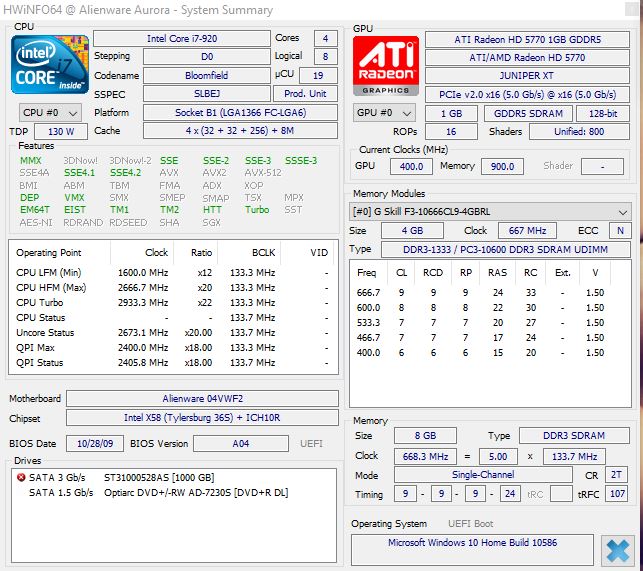Select the Stepping D0 field
The height and width of the screenshot is (571, 643).
click(207, 57)
